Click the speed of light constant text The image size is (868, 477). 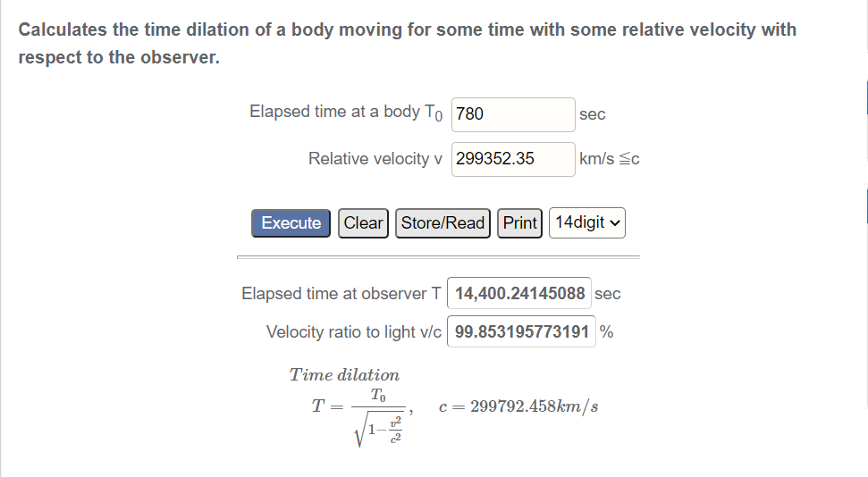coord(519,407)
